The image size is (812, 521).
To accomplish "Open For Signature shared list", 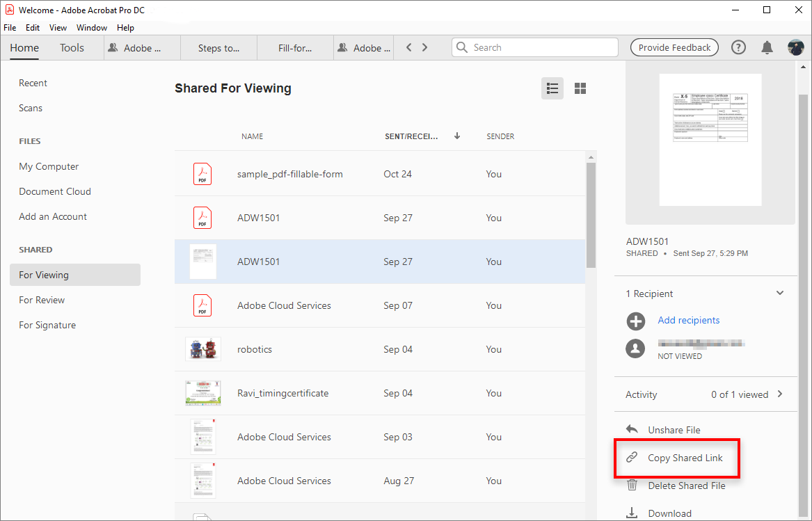I will point(47,325).
